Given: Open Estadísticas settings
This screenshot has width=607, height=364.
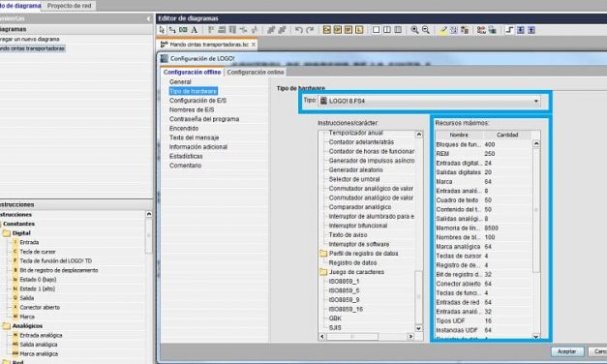Looking at the screenshot, I should 186,156.
